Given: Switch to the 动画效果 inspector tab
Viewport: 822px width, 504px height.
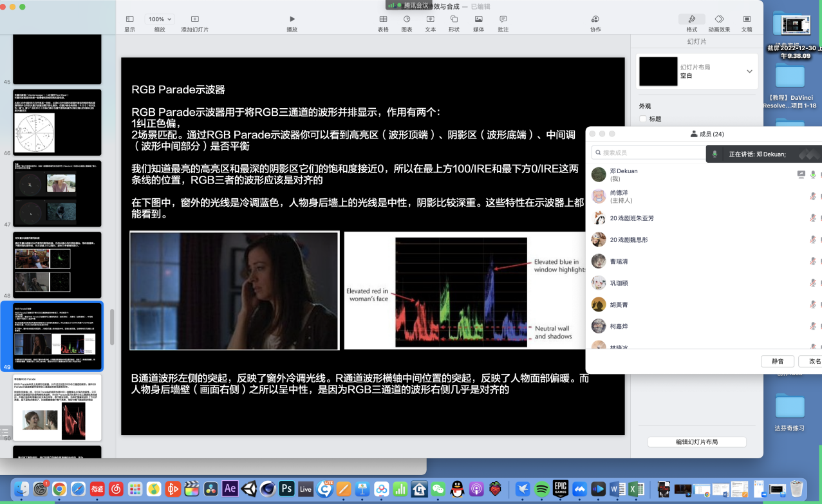Looking at the screenshot, I should click(719, 19).
